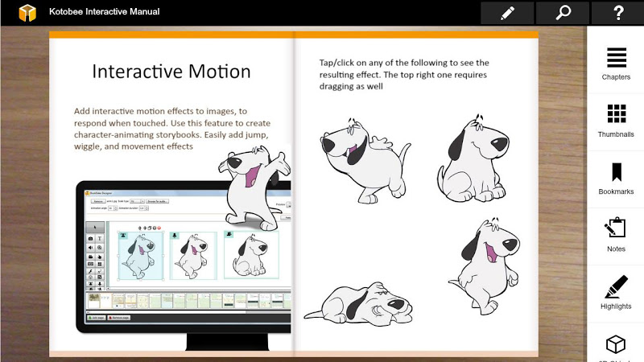This screenshot has height=362, width=644.
Task: Tap the walking dog at bottom right
Action: click(485, 266)
